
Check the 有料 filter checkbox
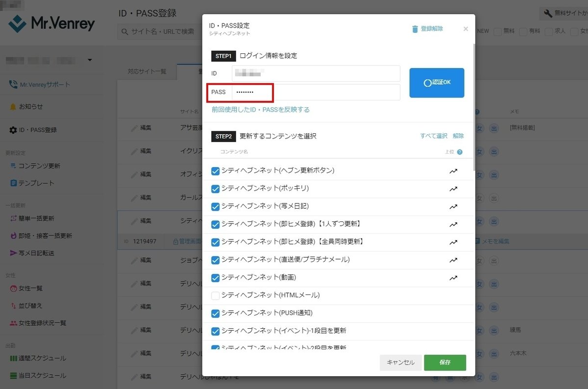(x=523, y=31)
